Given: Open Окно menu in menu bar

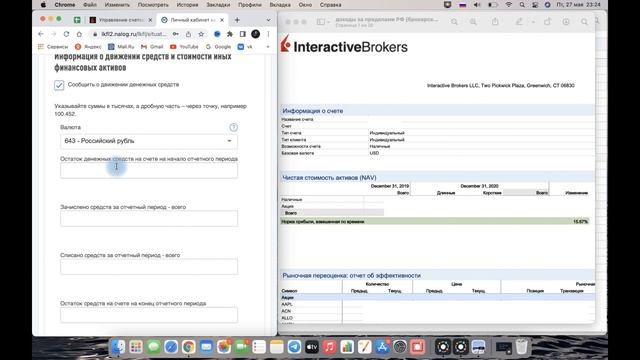Looking at the screenshot, I should (x=305, y=5).
